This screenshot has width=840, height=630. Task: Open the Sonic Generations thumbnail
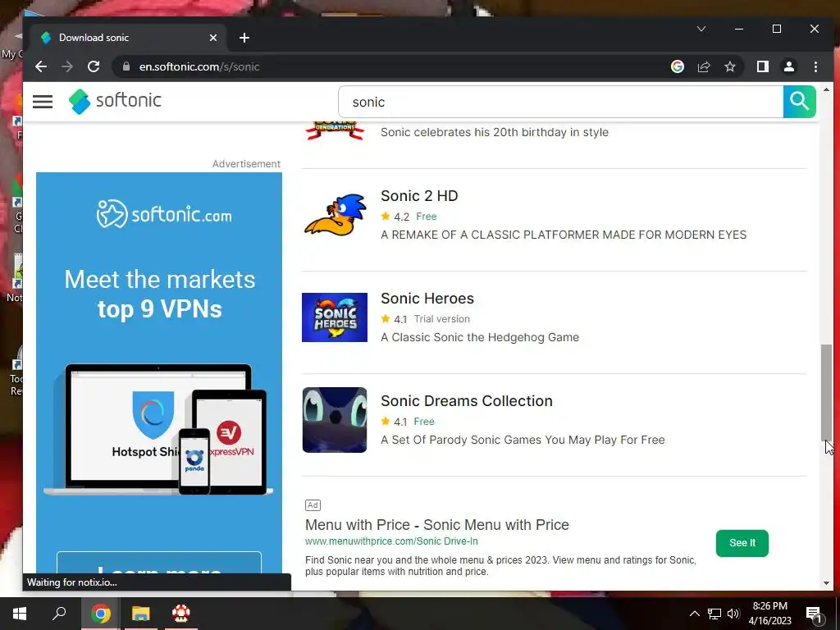pyautogui.click(x=335, y=130)
